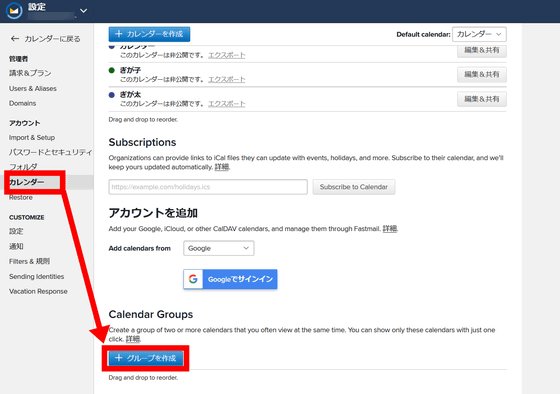Open Sending Identities page
The width and height of the screenshot is (560, 394).
point(36,276)
